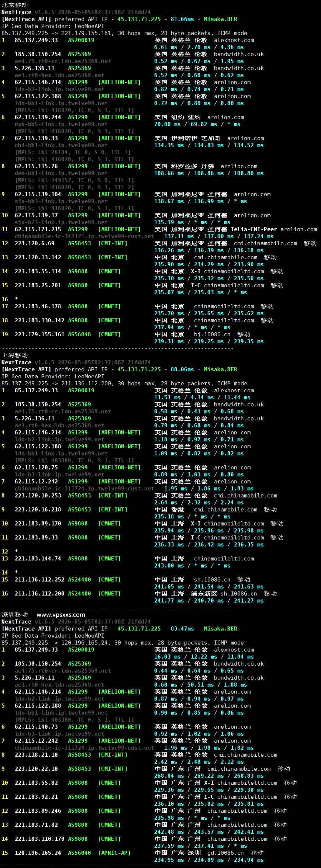Select hostname nyk-bb5-link.ip.twelve99.net
The width and height of the screenshot is (321, 868).
click(x=61, y=124)
